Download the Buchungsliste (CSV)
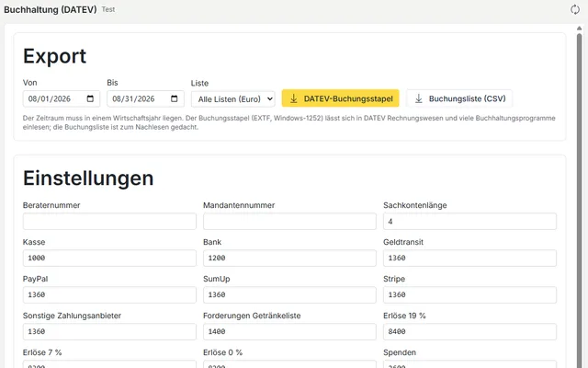This screenshot has width=588, height=368. (x=459, y=98)
